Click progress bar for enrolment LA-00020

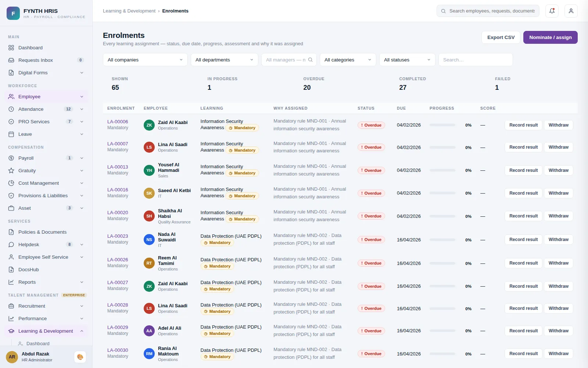[442, 216]
